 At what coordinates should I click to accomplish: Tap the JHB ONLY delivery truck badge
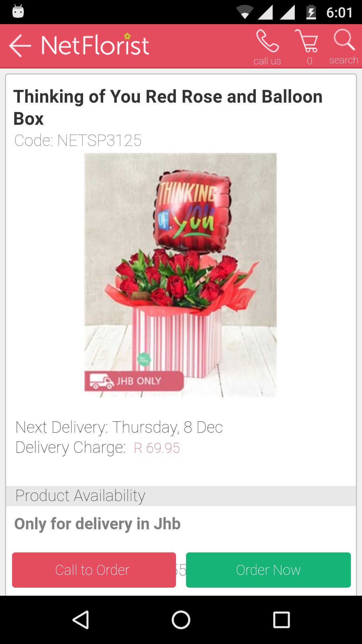134,381
